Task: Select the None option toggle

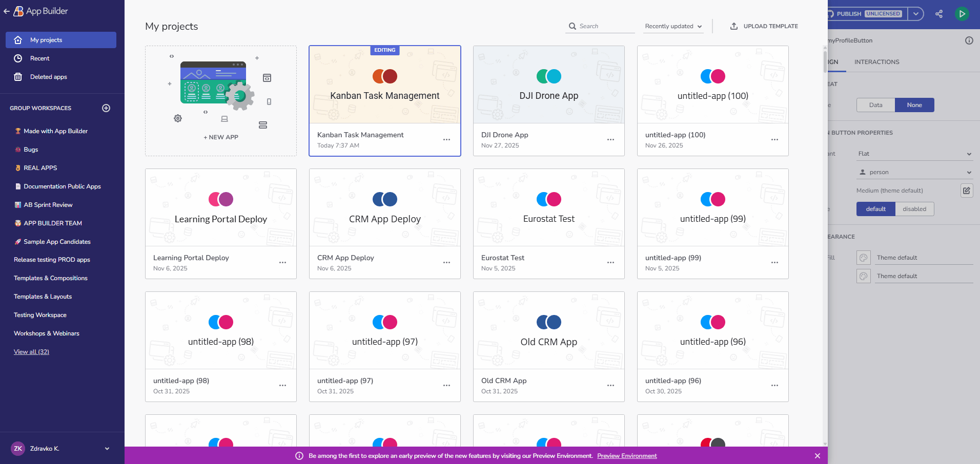Action: [x=914, y=105]
